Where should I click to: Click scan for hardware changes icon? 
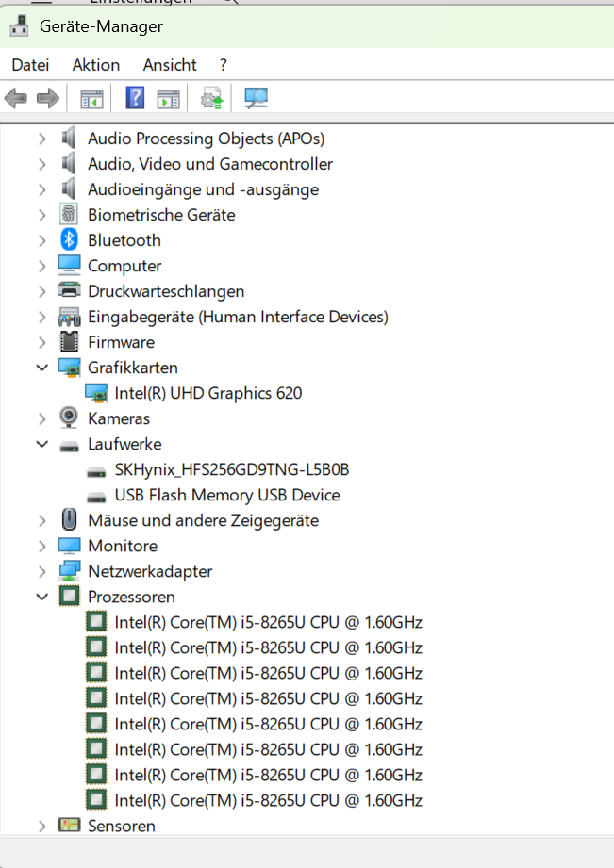pos(256,99)
